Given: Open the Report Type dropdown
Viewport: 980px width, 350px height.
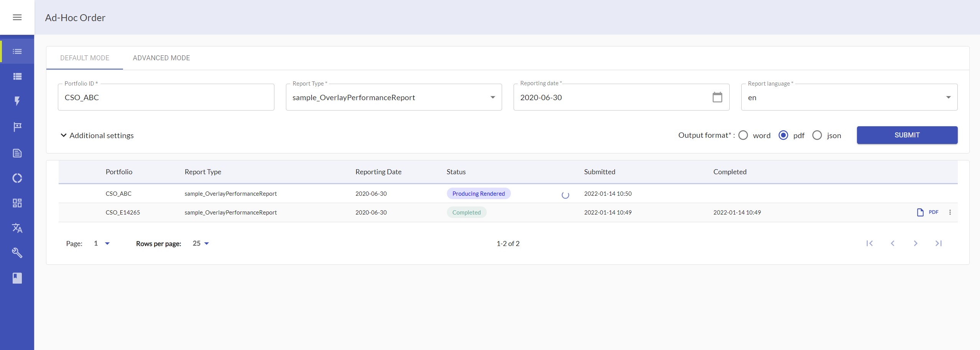Looking at the screenshot, I should tap(394, 97).
